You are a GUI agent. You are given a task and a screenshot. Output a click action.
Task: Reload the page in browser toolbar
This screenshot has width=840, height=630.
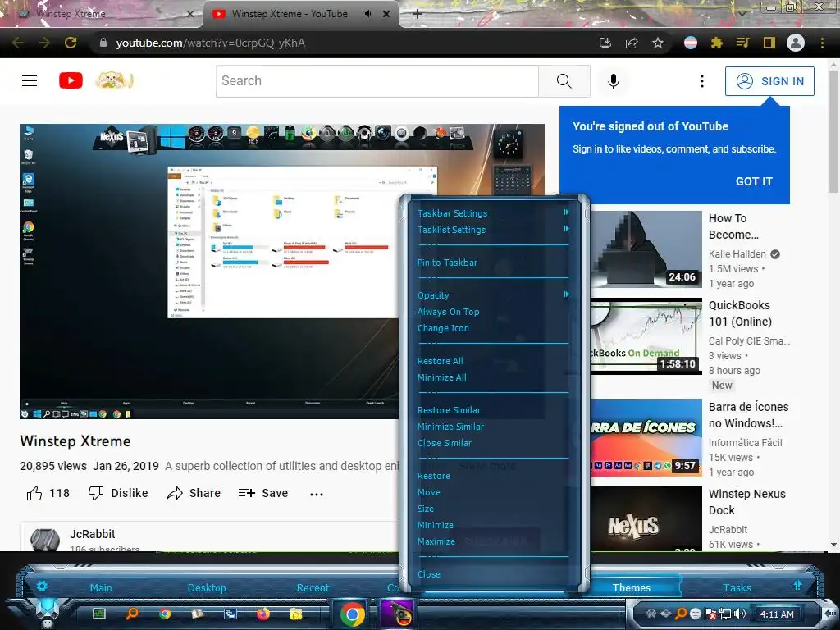pyautogui.click(x=71, y=43)
